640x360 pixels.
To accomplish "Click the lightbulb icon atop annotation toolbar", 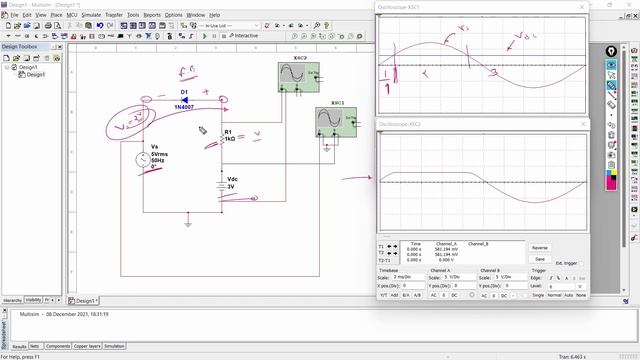I will [x=611, y=51].
